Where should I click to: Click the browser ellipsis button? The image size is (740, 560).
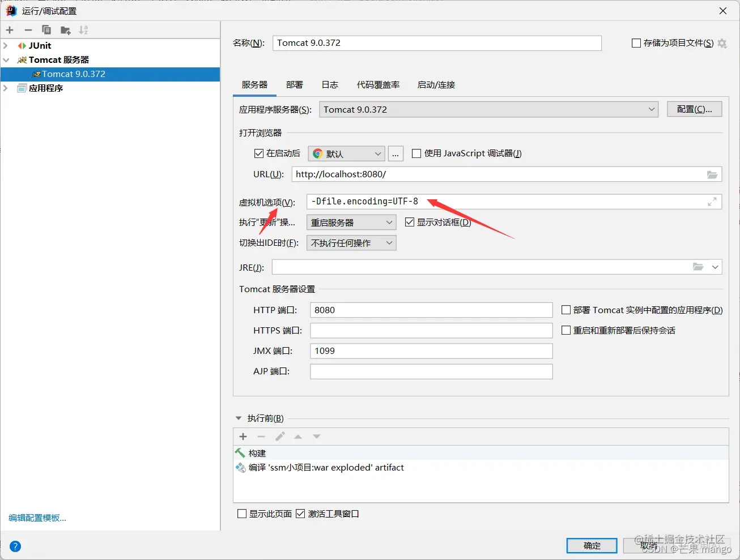coord(395,153)
